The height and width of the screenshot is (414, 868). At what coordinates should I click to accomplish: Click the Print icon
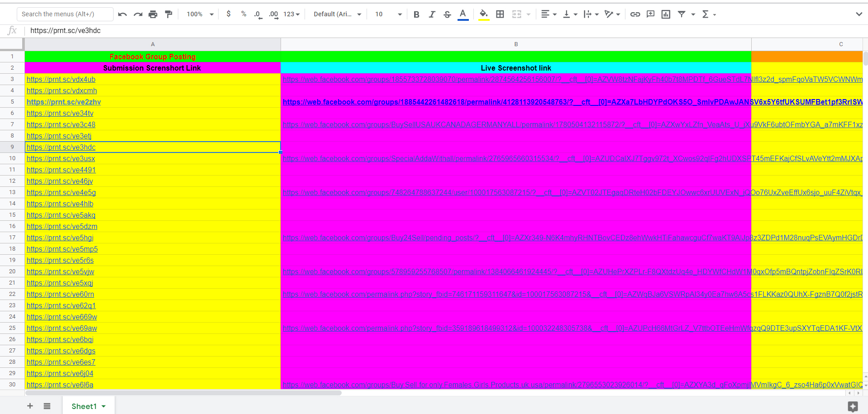tap(153, 14)
